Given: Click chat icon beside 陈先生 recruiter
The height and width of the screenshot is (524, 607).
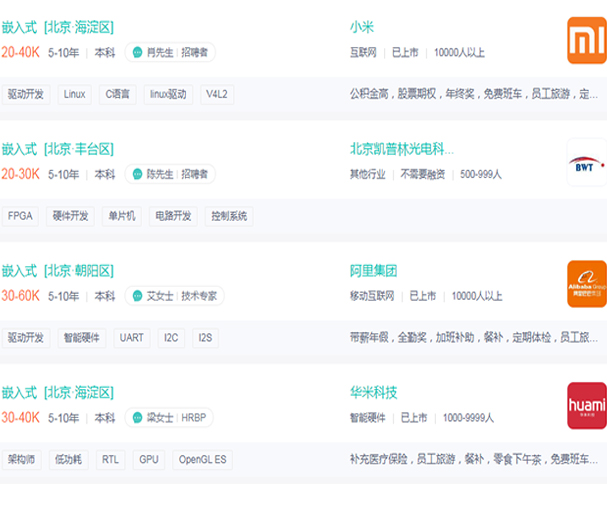Looking at the screenshot, I should point(137,174).
